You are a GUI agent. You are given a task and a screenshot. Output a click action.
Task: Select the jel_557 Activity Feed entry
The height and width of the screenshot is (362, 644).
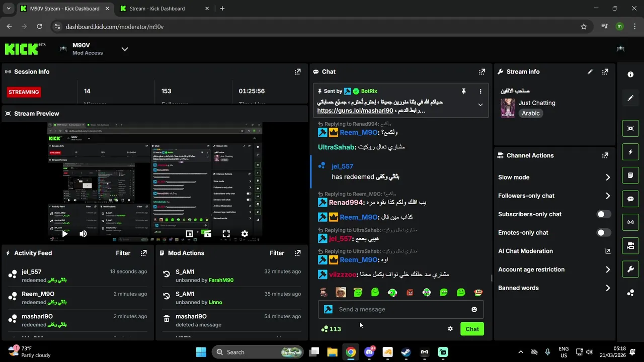pos(78,276)
